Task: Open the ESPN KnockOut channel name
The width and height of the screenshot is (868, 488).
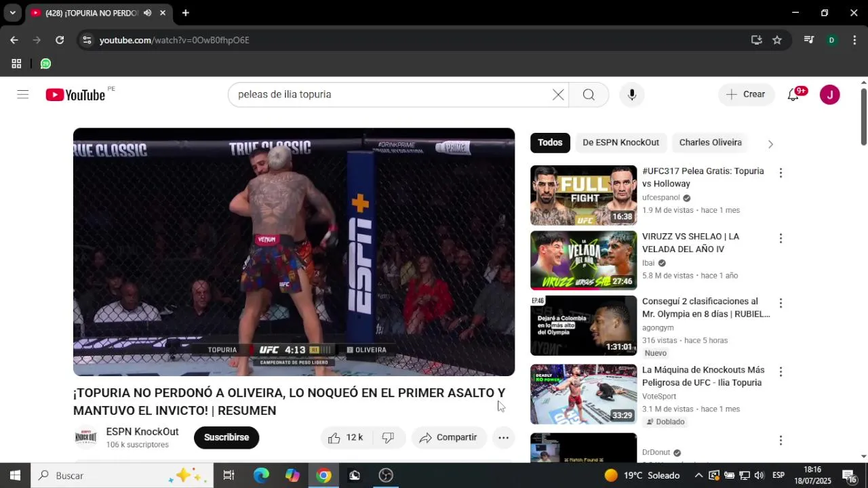Action: pyautogui.click(x=142, y=432)
